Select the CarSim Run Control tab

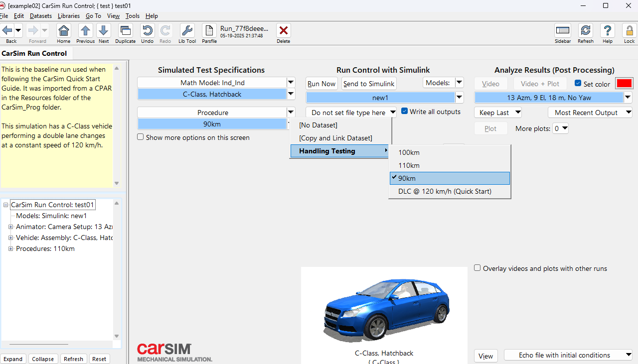(34, 53)
